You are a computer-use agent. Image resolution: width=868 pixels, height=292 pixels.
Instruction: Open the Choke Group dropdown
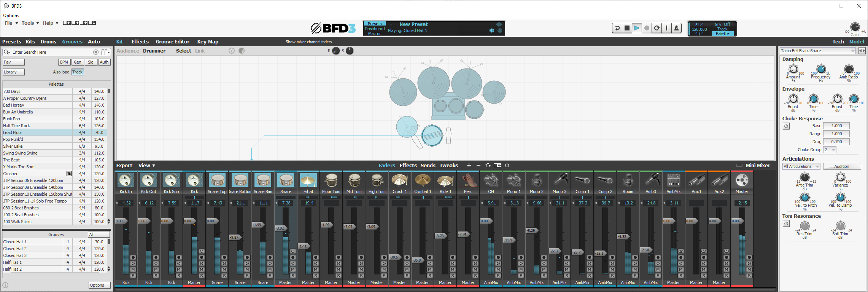click(x=830, y=150)
